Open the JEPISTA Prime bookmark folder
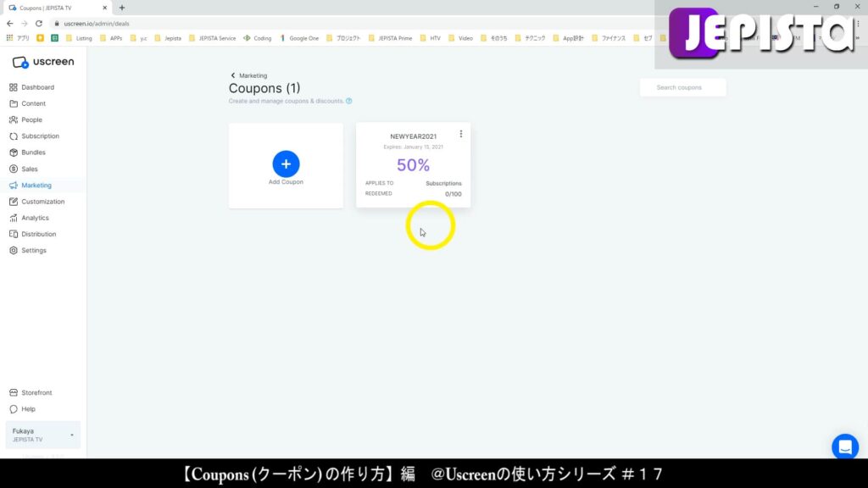Image resolution: width=868 pixels, height=488 pixels. click(x=390, y=38)
